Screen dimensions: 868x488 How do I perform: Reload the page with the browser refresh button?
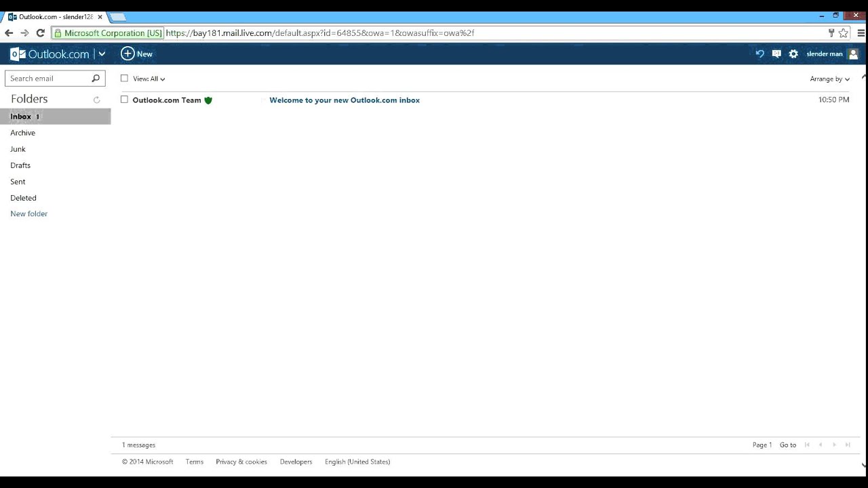point(41,33)
